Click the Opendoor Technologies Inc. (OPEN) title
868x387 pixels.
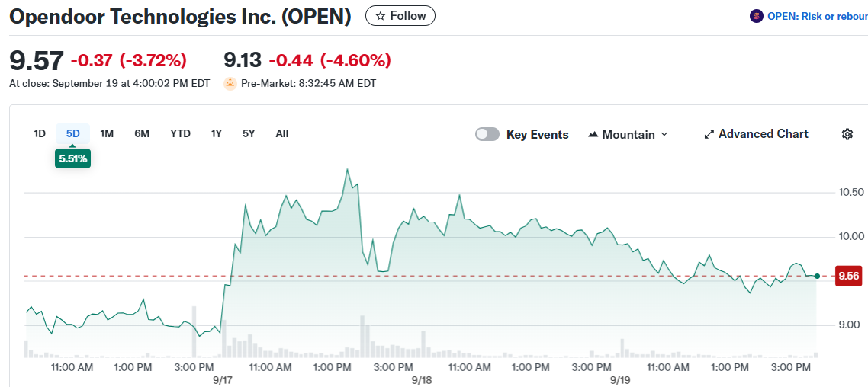(x=181, y=17)
